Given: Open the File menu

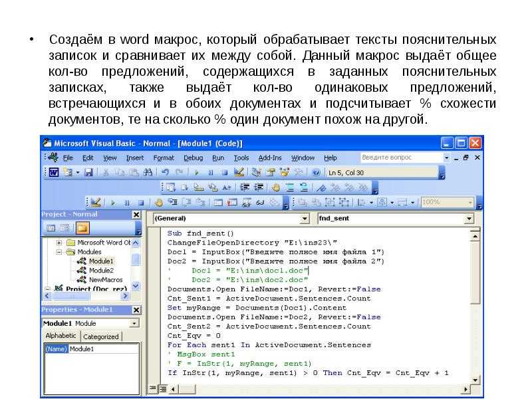Looking at the screenshot, I should (68, 158).
